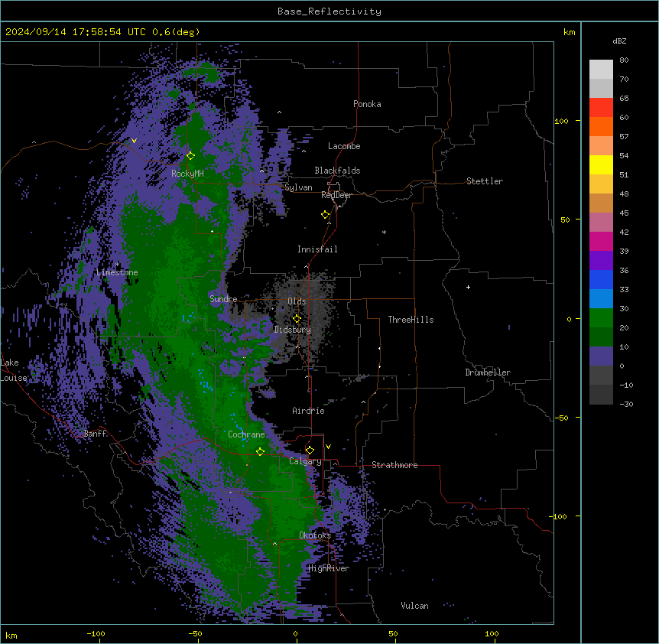Click the Cochrane label
This screenshot has height=644, width=659.
click(x=246, y=434)
